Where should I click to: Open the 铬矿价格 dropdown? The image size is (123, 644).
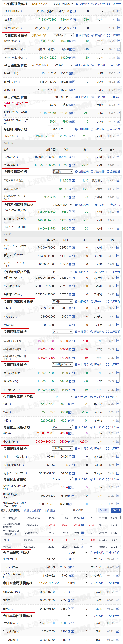(62, 448)
